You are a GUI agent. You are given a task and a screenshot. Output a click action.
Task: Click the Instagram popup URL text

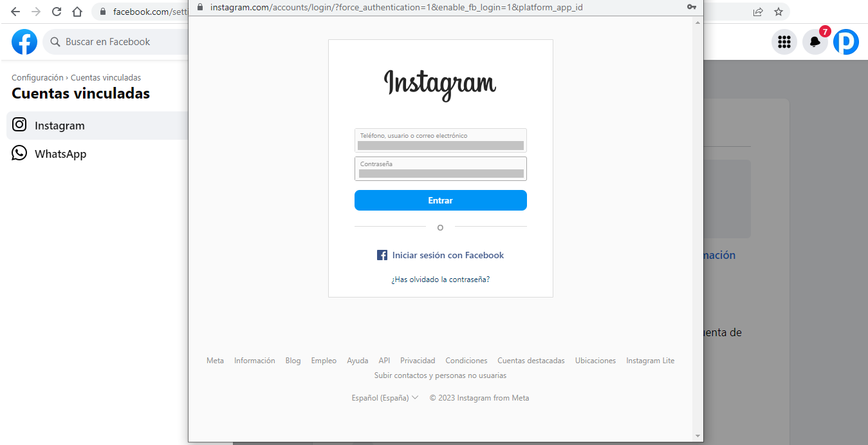[397, 7]
